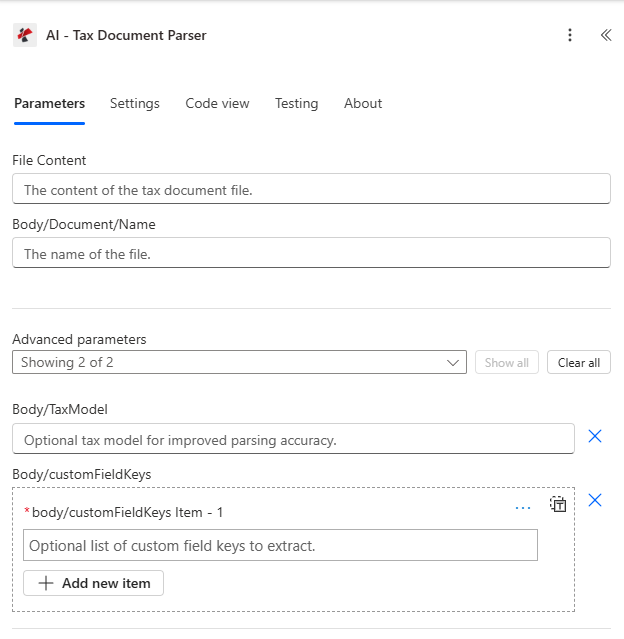Focus the File Content input field

311,189
